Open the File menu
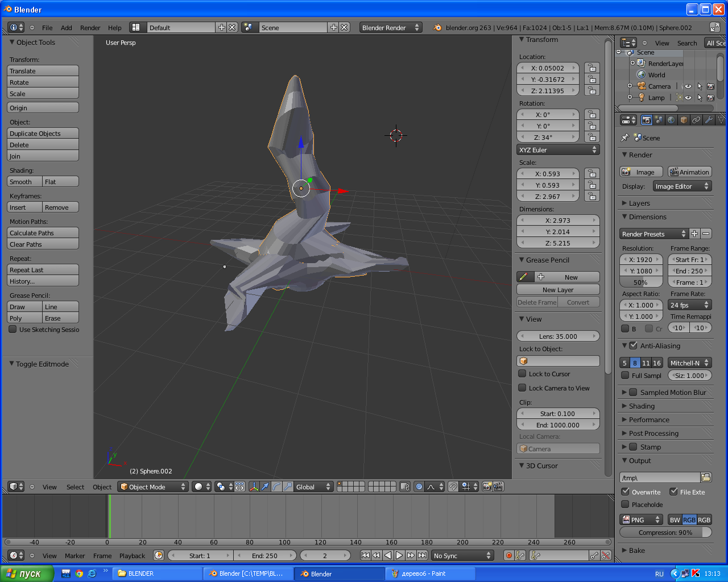 pos(47,27)
